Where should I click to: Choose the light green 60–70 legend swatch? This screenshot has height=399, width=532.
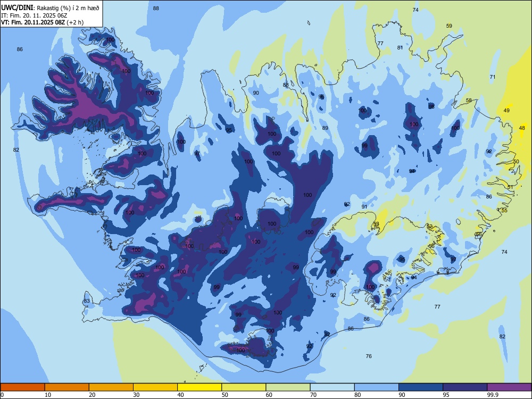point(288,387)
